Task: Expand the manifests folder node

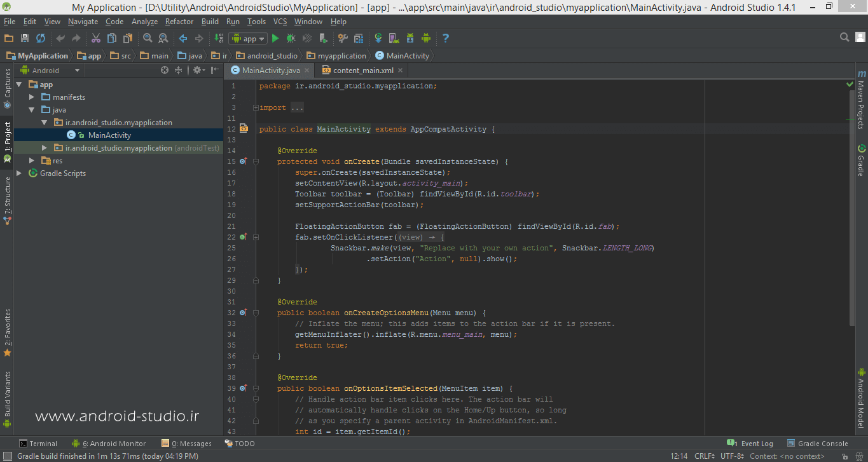Action: (32, 97)
